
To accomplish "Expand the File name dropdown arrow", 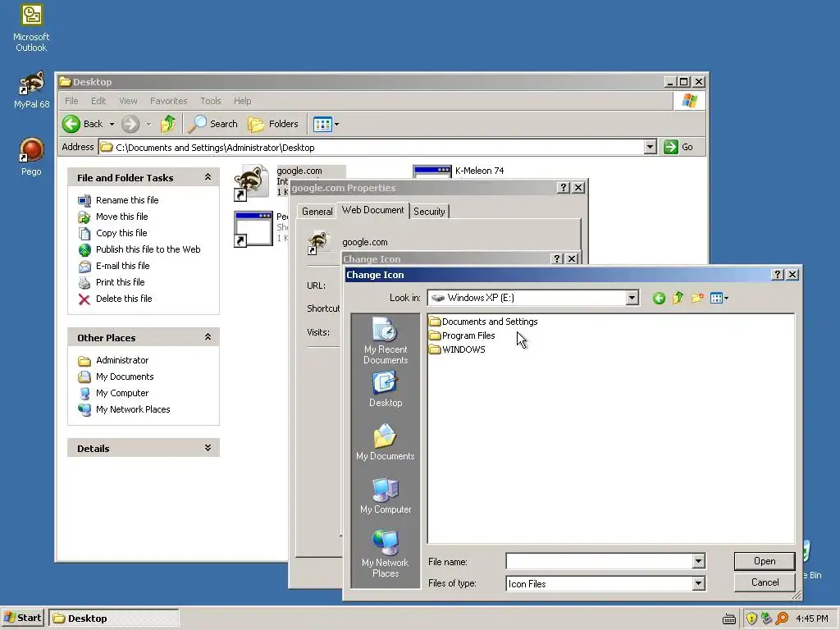I will 698,561.
